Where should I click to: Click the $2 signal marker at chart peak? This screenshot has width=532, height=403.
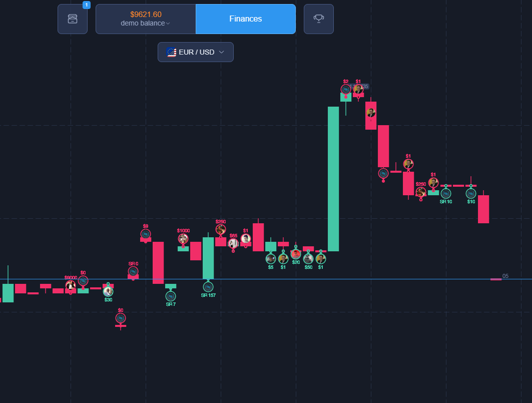tap(346, 89)
